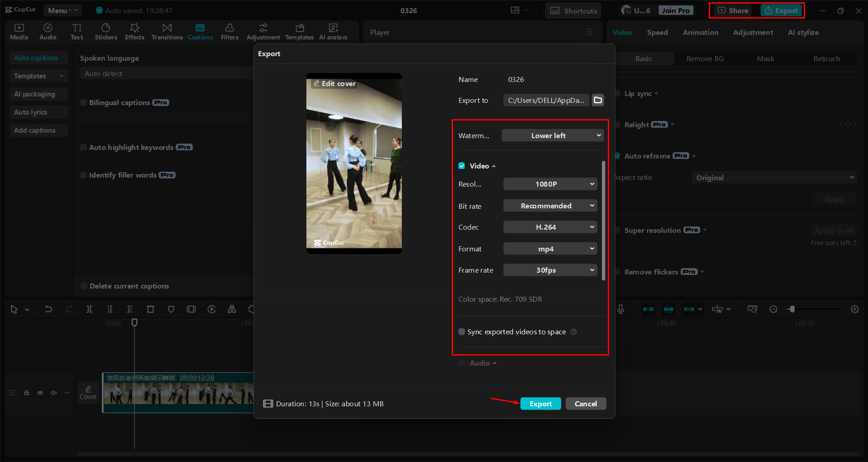Open the Filters panel
The height and width of the screenshot is (462, 868).
(x=229, y=31)
